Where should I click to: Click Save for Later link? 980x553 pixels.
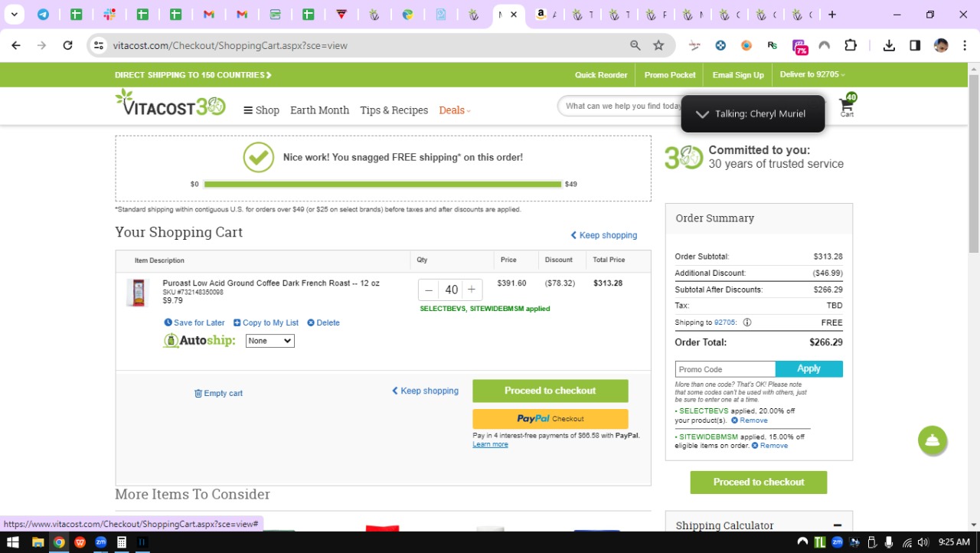[194, 322]
